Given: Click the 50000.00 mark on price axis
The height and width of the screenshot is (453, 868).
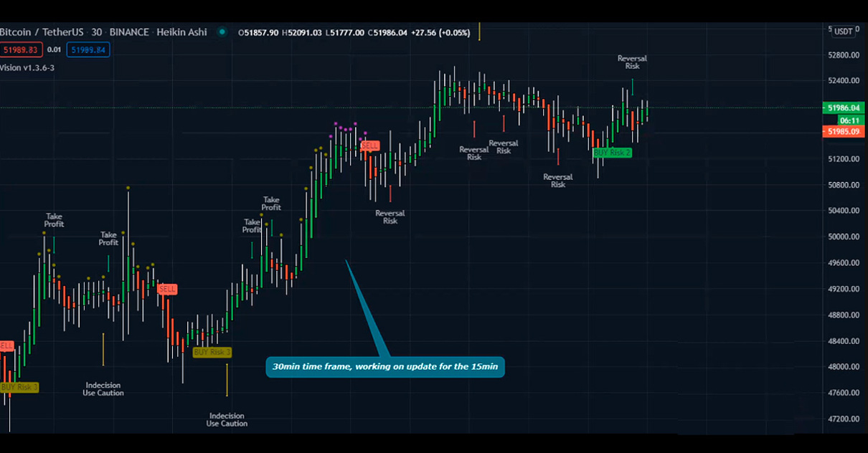Looking at the screenshot, I should pos(844,237).
